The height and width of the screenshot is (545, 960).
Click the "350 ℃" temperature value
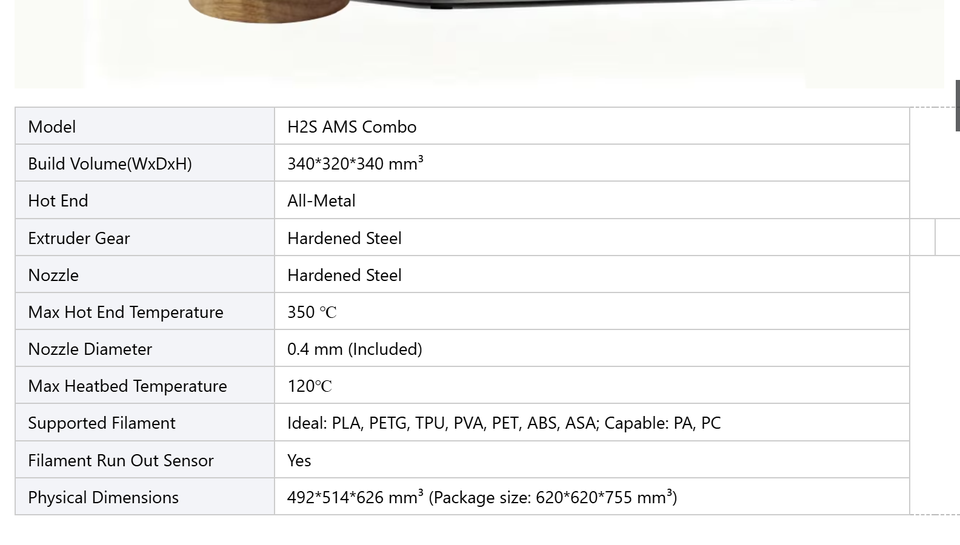[x=312, y=312]
